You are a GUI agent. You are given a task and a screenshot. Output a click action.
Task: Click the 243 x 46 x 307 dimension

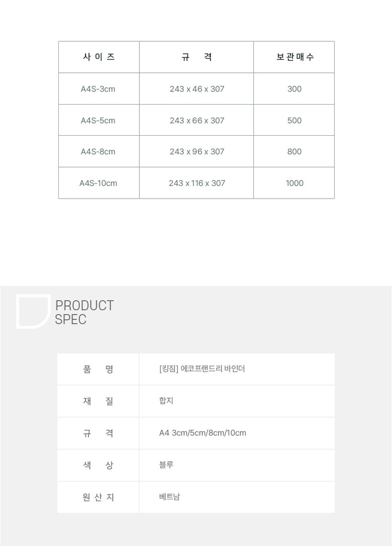click(x=197, y=89)
